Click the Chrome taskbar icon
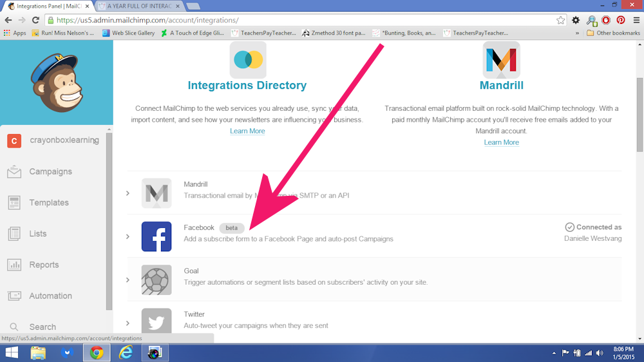The height and width of the screenshot is (362, 644). 97,352
